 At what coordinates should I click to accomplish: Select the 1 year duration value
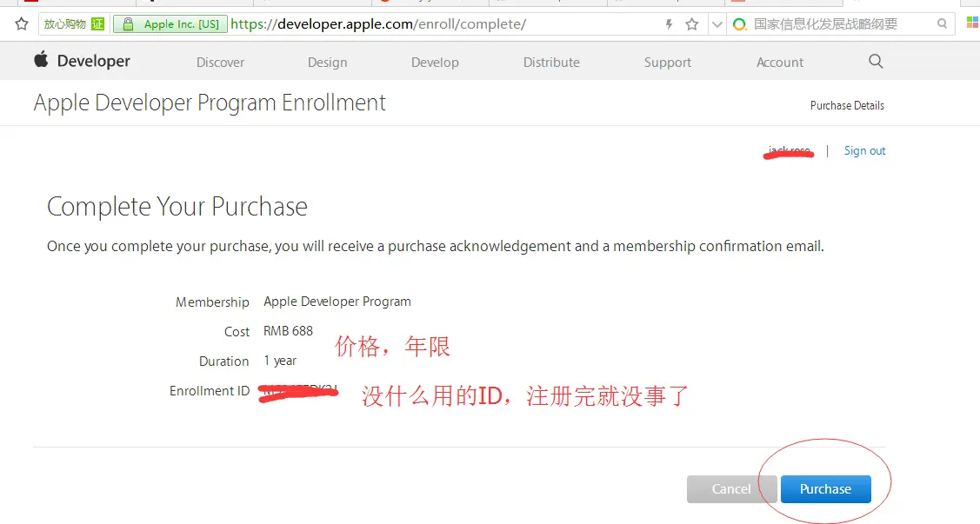280,361
